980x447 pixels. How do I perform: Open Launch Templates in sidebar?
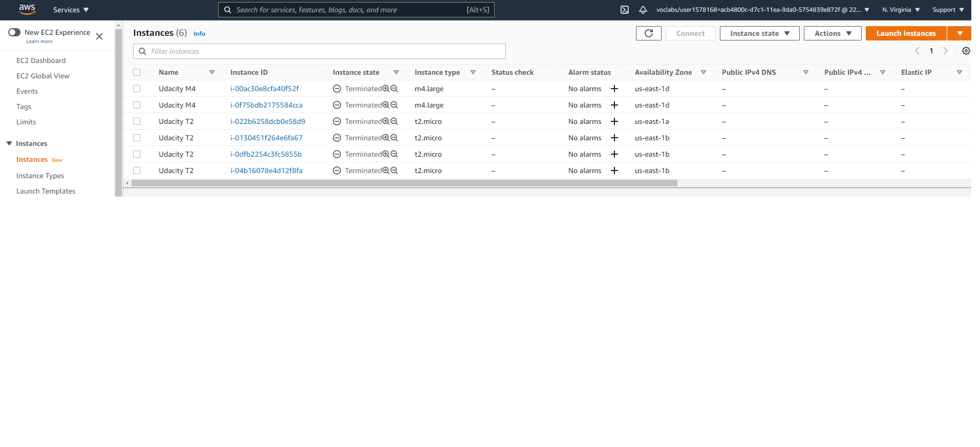click(x=46, y=191)
